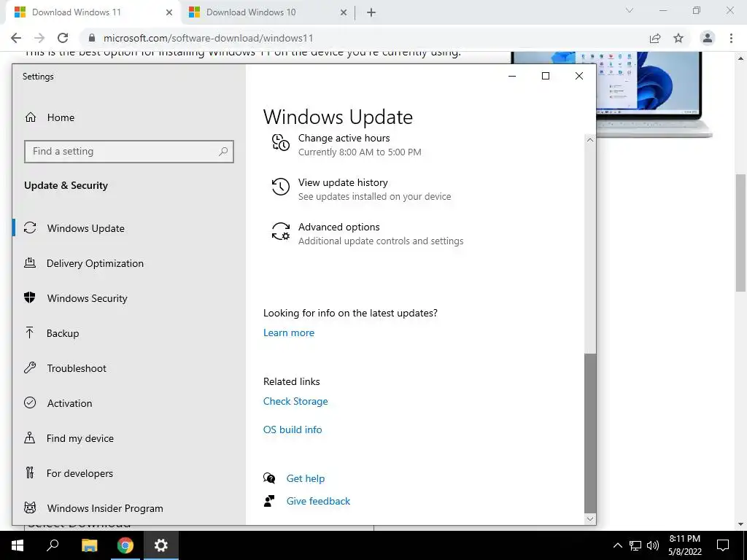This screenshot has width=747, height=560.
Task: Click Settings scrollbar up arrow
Action: (x=589, y=140)
